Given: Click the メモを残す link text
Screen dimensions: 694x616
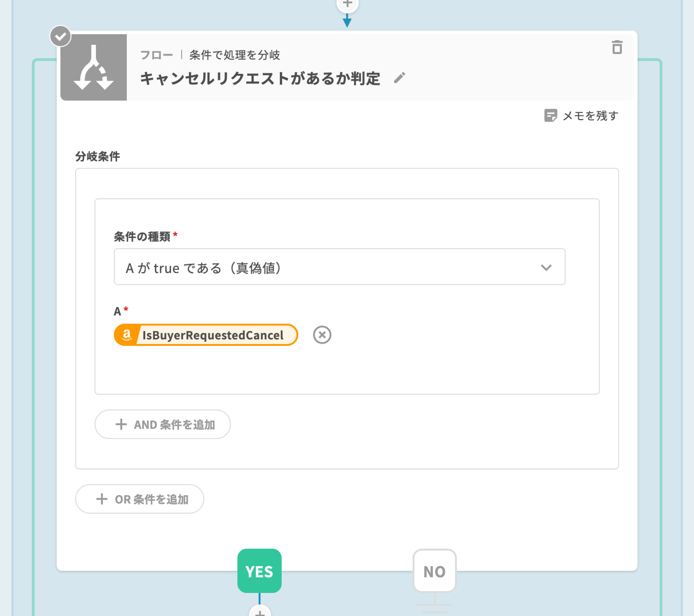Looking at the screenshot, I should pos(590,116).
